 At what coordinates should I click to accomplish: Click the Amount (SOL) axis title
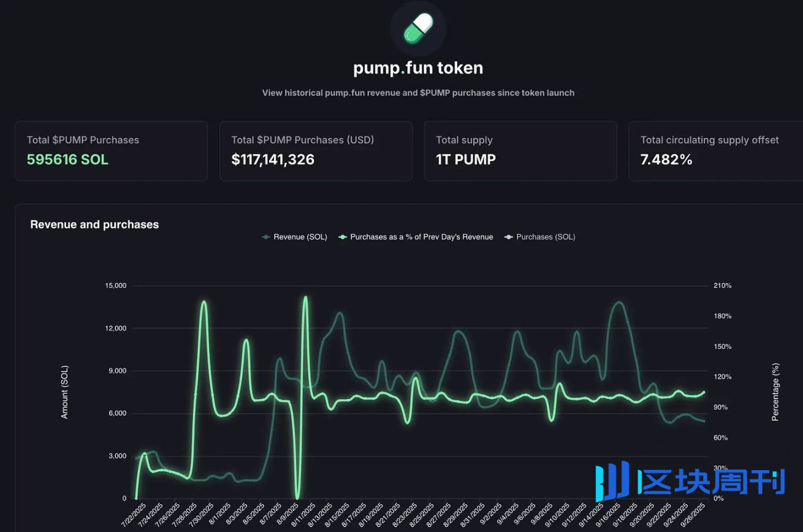point(64,392)
